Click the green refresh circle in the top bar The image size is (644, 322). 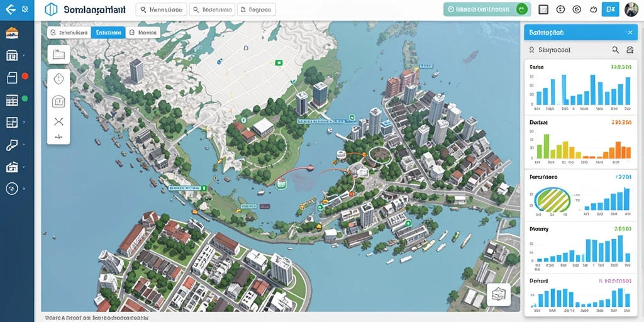pos(521,9)
